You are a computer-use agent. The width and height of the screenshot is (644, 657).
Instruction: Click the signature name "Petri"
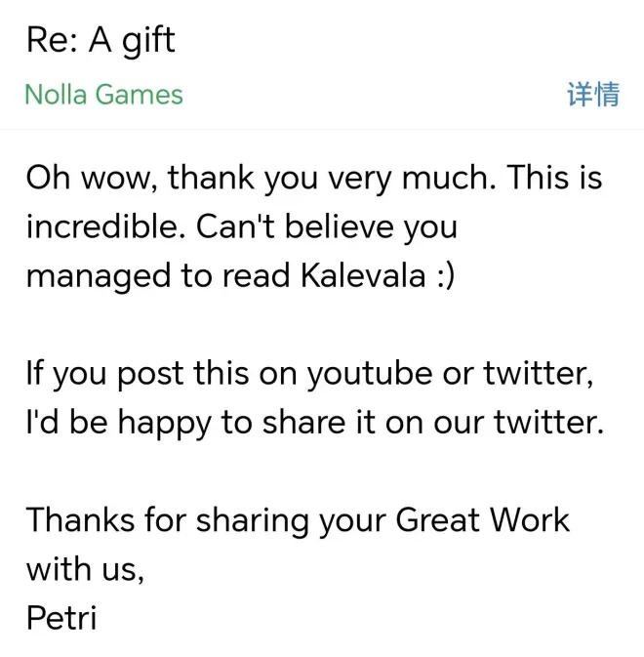coord(60,617)
